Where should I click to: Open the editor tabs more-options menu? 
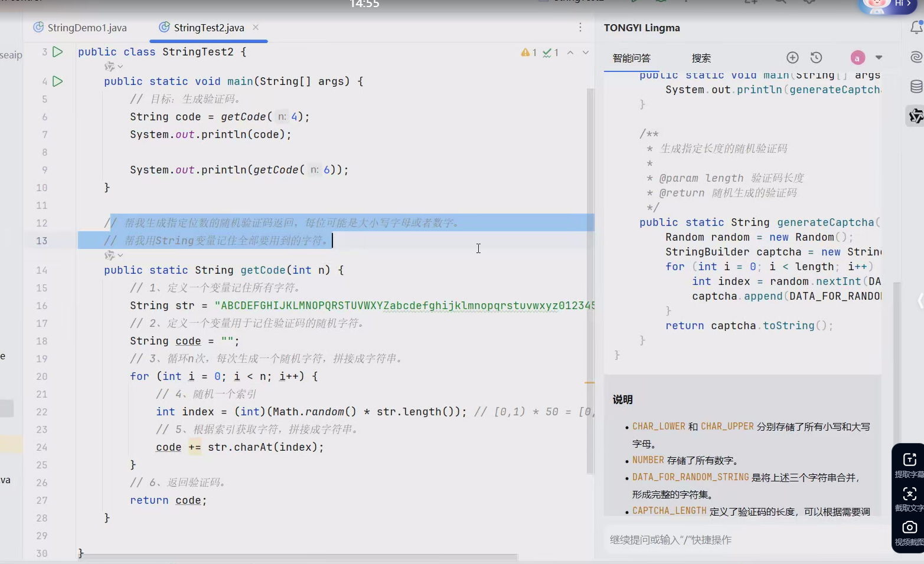[580, 28]
